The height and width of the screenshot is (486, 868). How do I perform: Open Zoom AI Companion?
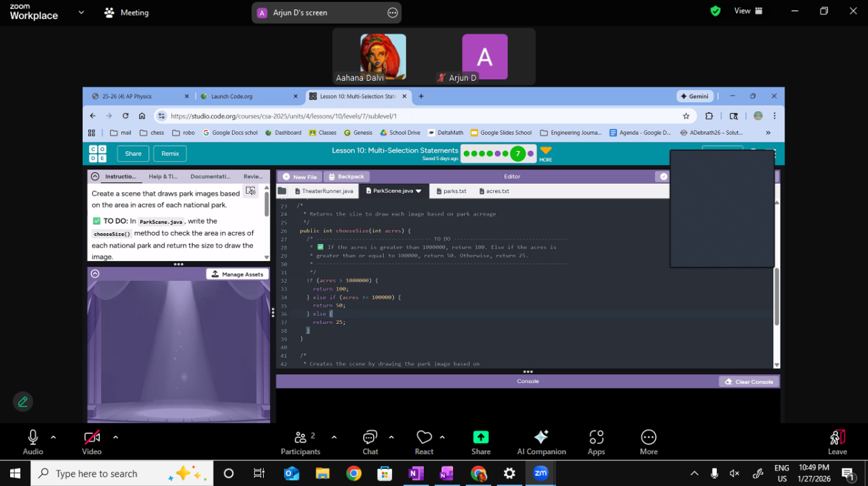coord(541,437)
